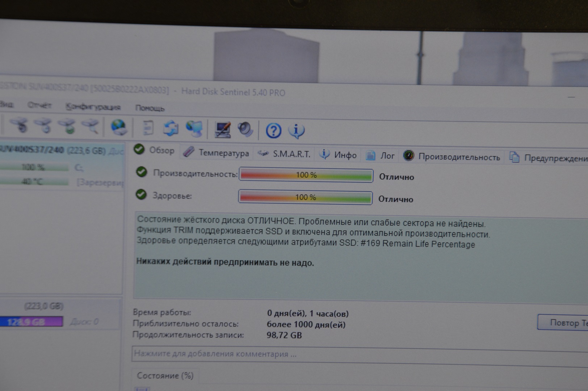Switch to the Обзор tab
The height and width of the screenshot is (391, 588).
click(154, 150)
